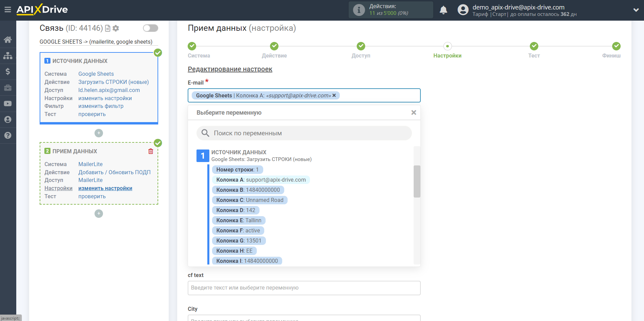Click the E-mail input field
This screenshot has height=321, width=644.
304,95
